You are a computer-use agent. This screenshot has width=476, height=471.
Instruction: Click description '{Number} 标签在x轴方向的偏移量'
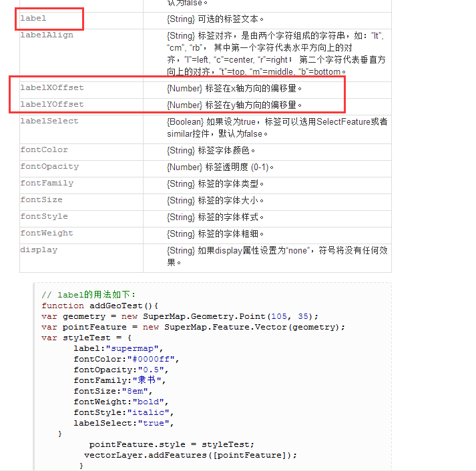coord(234,89)
